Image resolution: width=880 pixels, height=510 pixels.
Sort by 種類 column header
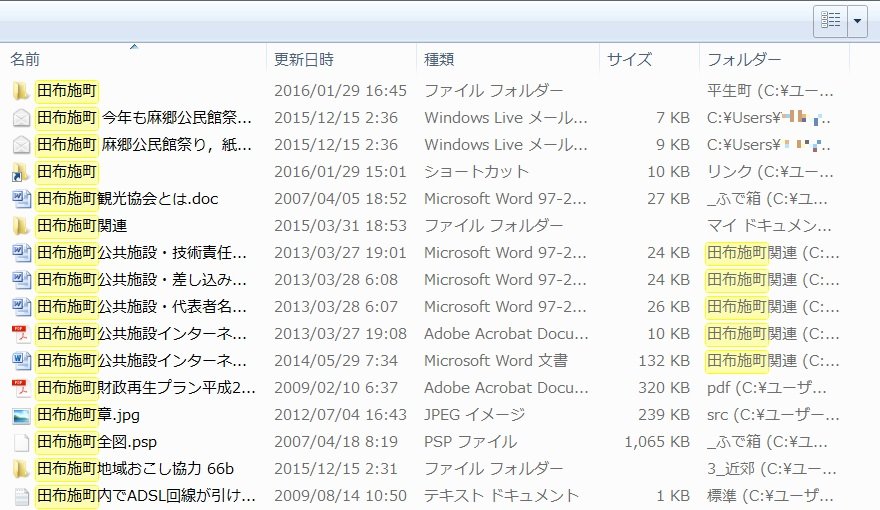439,59
